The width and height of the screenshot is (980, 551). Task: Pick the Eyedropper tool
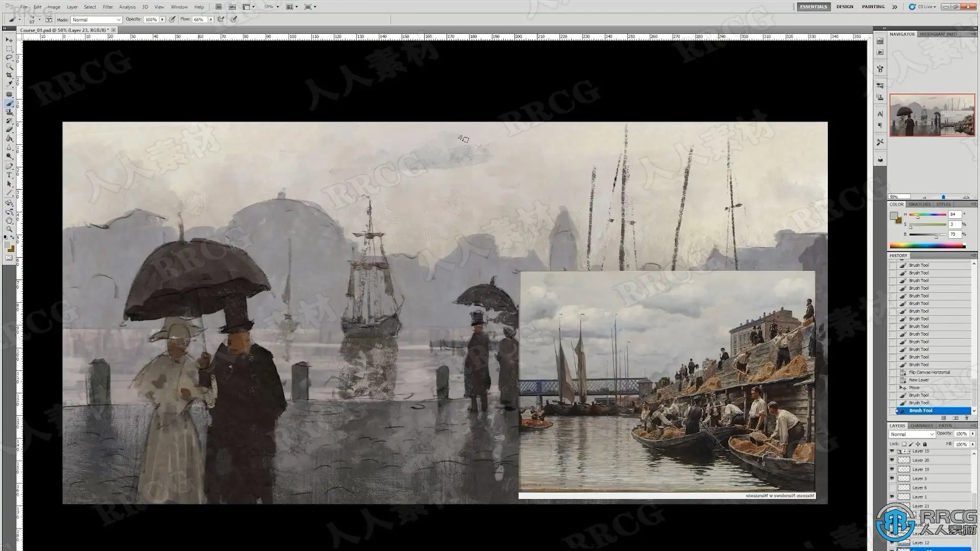point(9,84)
